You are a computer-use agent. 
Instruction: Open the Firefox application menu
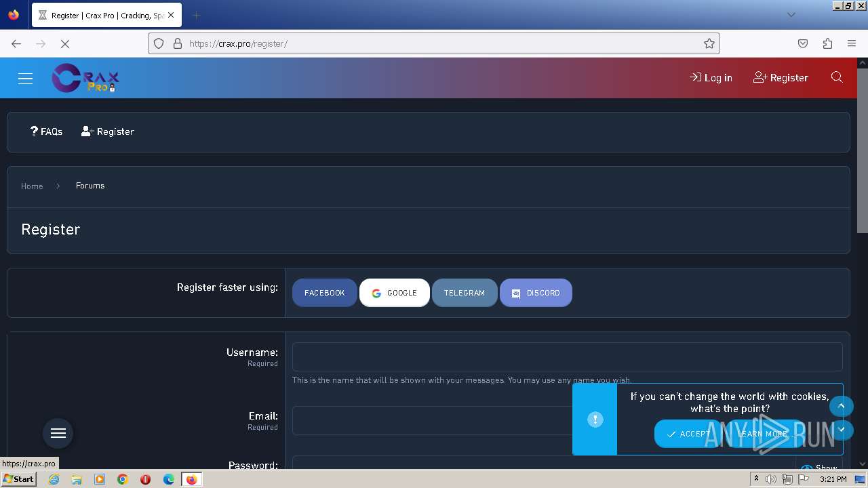tap(852, 43)
